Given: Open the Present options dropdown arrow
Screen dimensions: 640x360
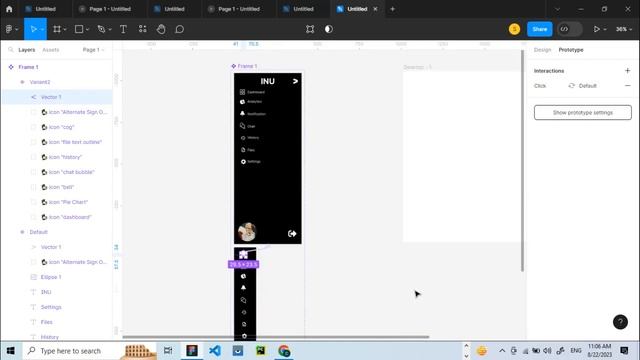Looking at the screenshot, I should click(605, 29).
